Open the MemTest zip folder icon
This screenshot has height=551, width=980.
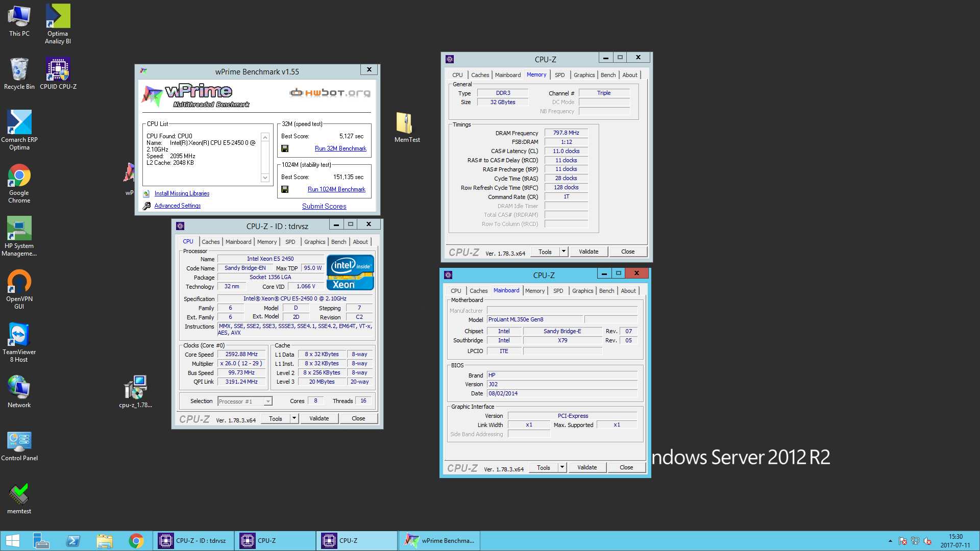[x=407, y=127]
